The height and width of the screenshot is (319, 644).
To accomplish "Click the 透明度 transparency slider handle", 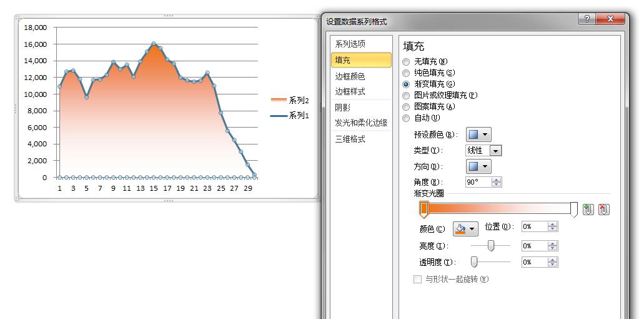I will 474,262.
